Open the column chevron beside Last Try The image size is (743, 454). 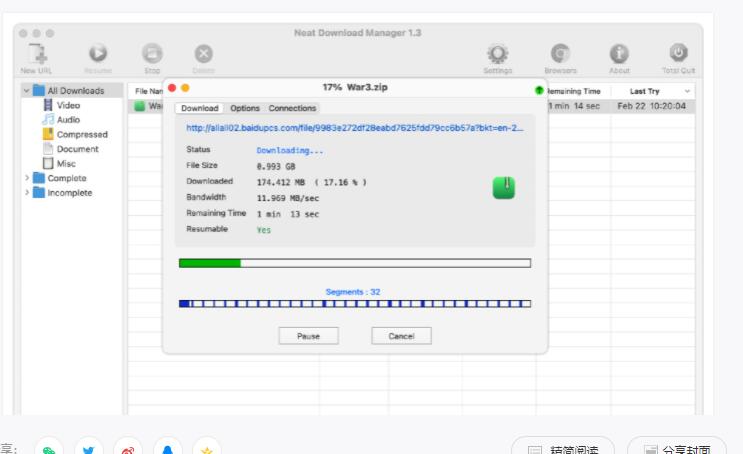click(x=687, y=91)
